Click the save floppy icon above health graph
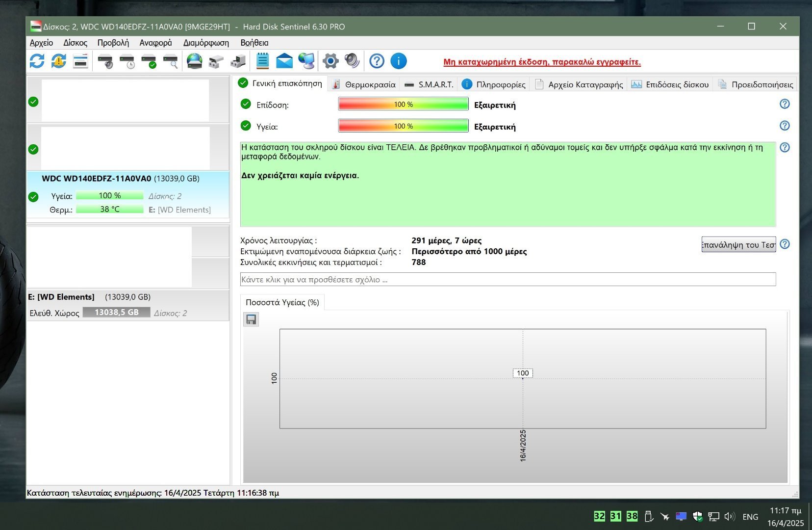812x530 pixels. [x=251, y=320]
